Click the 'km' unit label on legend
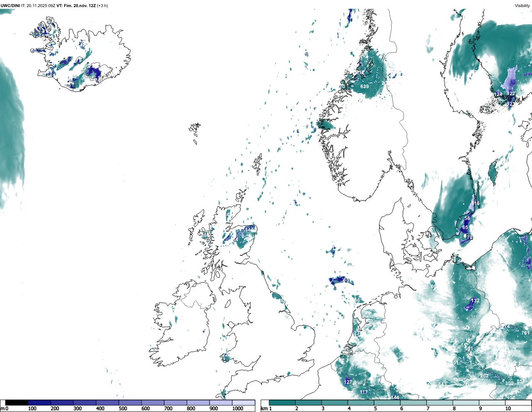Image resolution: width=532 pixels, height=412 pixels. pos(264,409)
